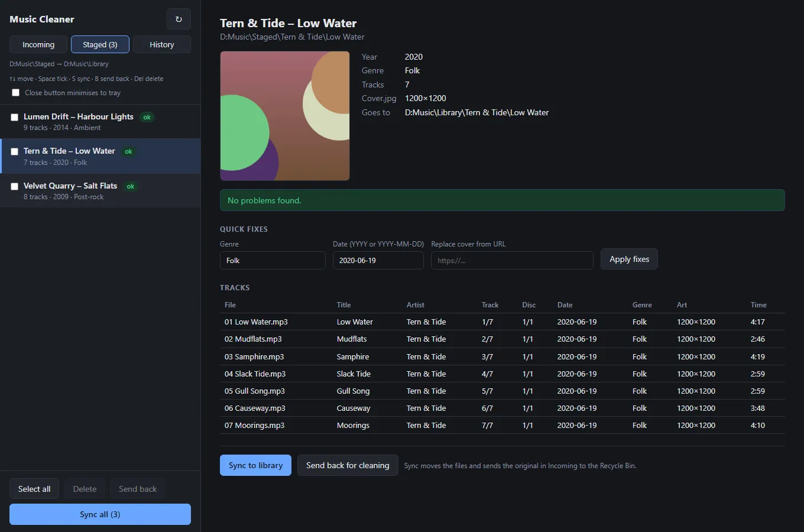Viewport: 804px width, 532px height.
Task: Click the album cover art thumbnail
Action: 285,116
